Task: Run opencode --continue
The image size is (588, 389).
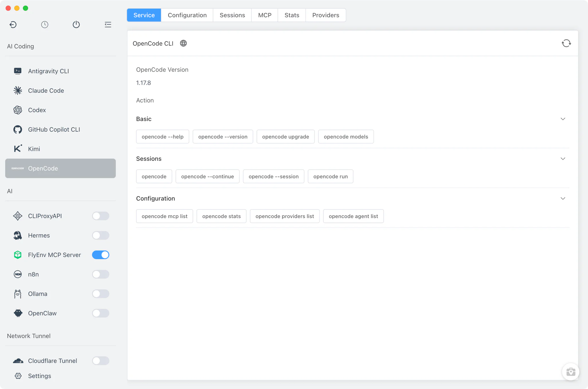Action: [208, 176]
